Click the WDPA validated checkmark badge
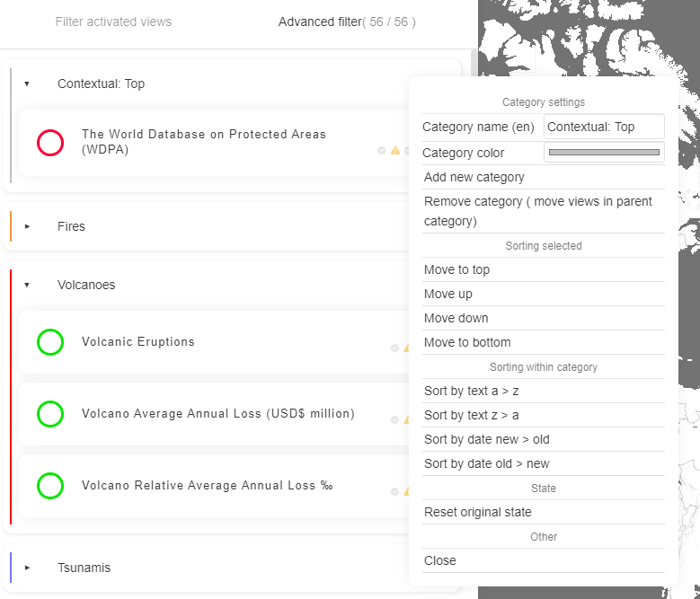Viewport: 700px width, 599px height. (382, 151)
